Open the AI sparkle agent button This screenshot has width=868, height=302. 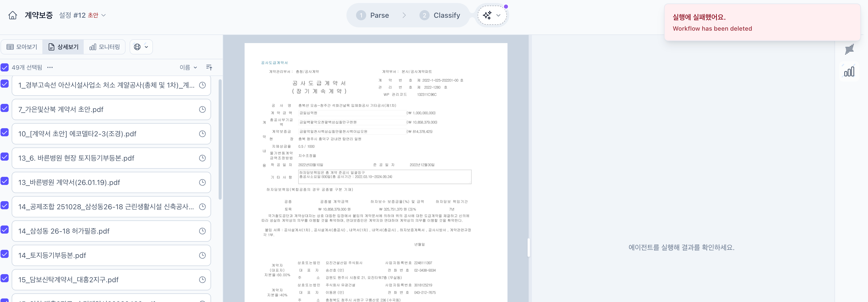click(x=487, y=15)
